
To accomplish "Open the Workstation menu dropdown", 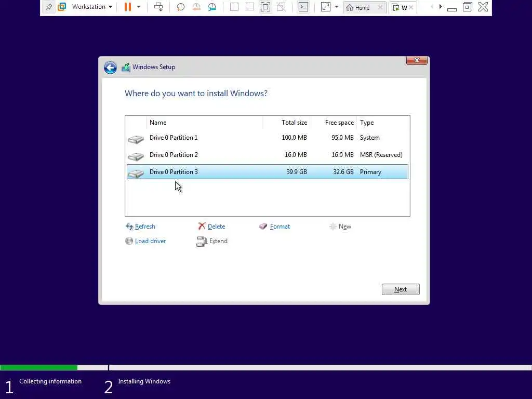I will click(92, 7).
